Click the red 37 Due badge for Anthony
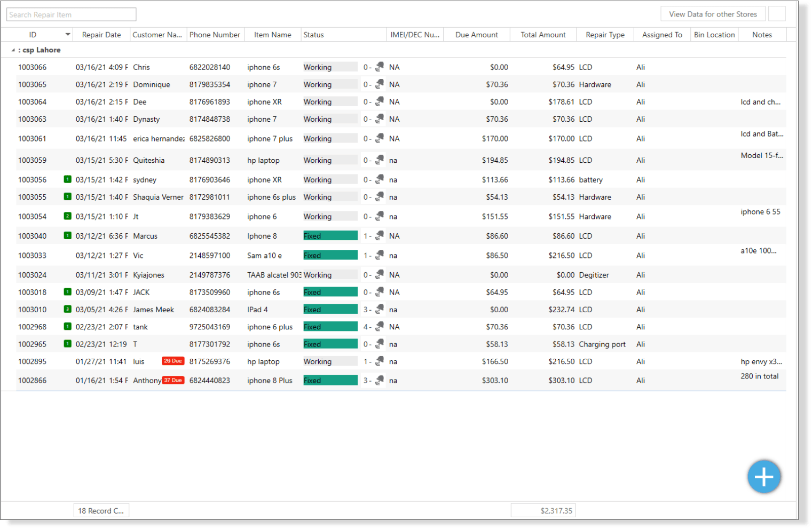This screenshot has width=812, height=529. tap(173, 381)
